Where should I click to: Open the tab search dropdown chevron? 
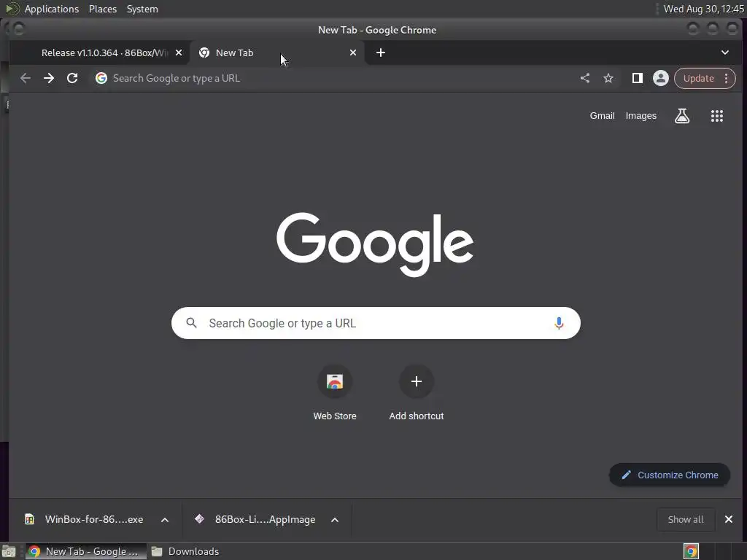[x=724, y=52]
